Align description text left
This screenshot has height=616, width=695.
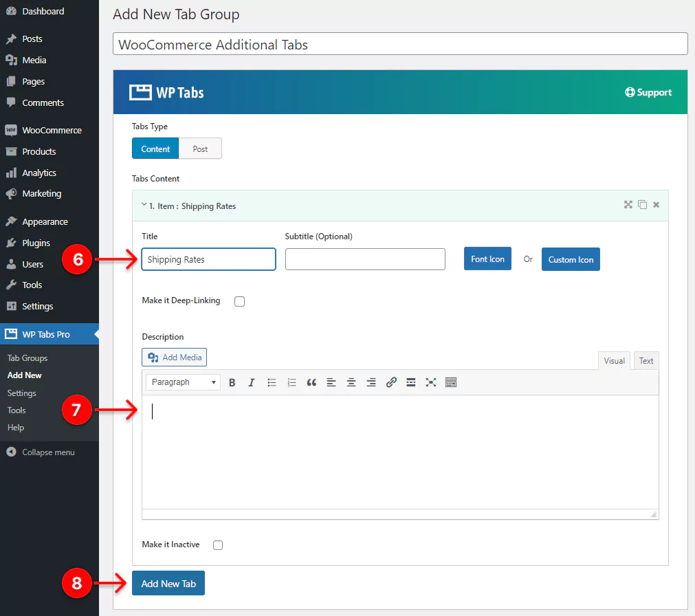click(331, 382)
